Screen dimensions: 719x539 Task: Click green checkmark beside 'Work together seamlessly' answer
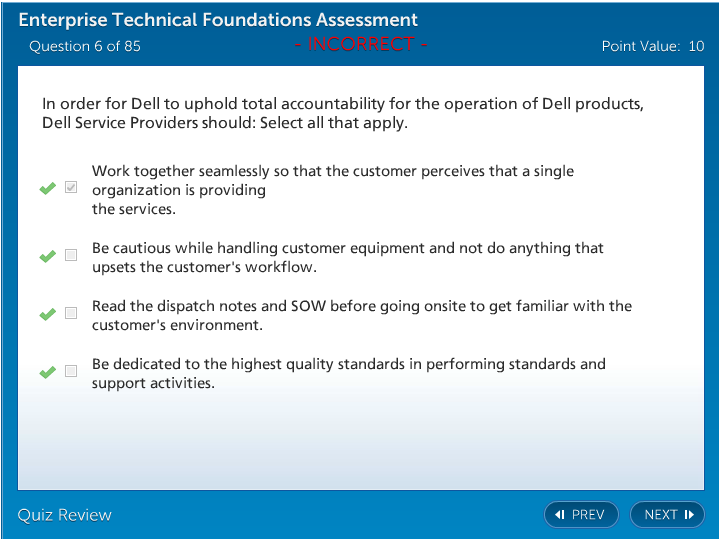click(x=47, y=189)
